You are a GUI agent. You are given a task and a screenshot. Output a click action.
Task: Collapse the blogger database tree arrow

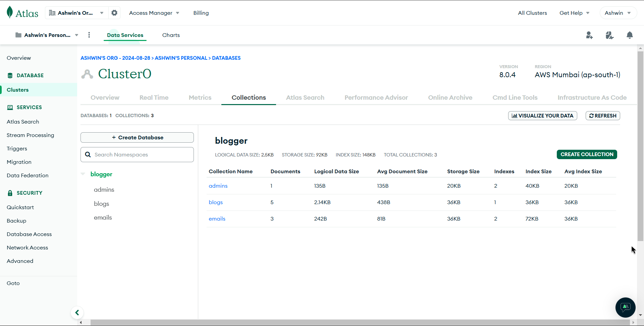tap(83, 174)
